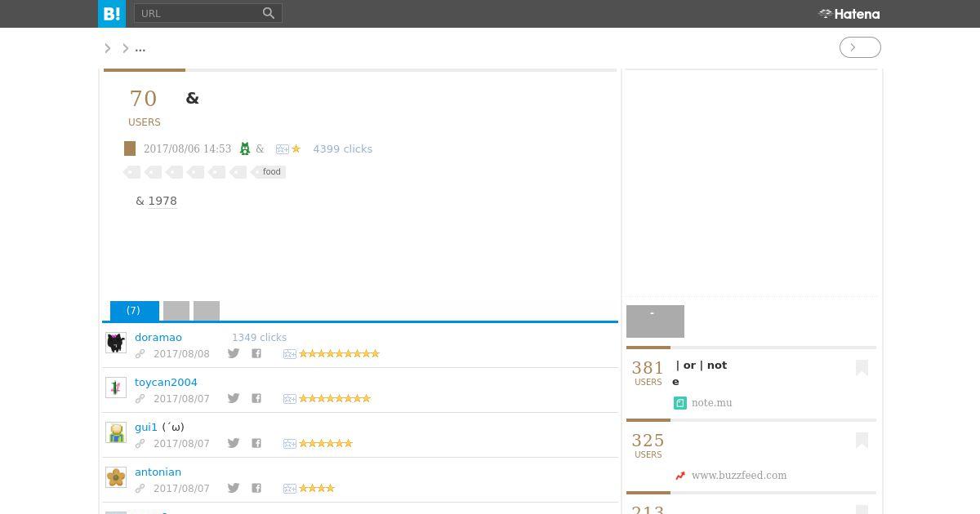Image resolution: width=980 pixels, height=514 pixels.
Task: Share doramao's comment on Twitter
Action: point(234,353)
